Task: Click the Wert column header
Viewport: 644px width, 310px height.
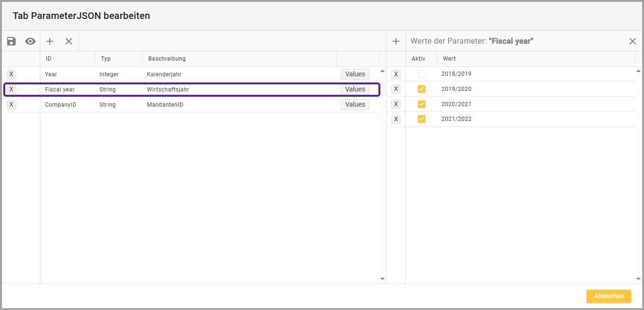Action: coord(449,59)
